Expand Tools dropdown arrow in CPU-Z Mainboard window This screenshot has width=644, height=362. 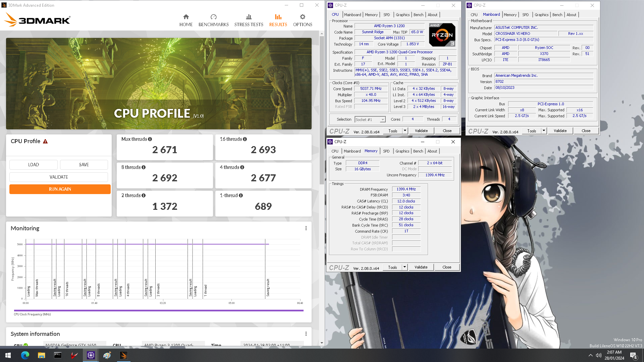pos(544,131)
